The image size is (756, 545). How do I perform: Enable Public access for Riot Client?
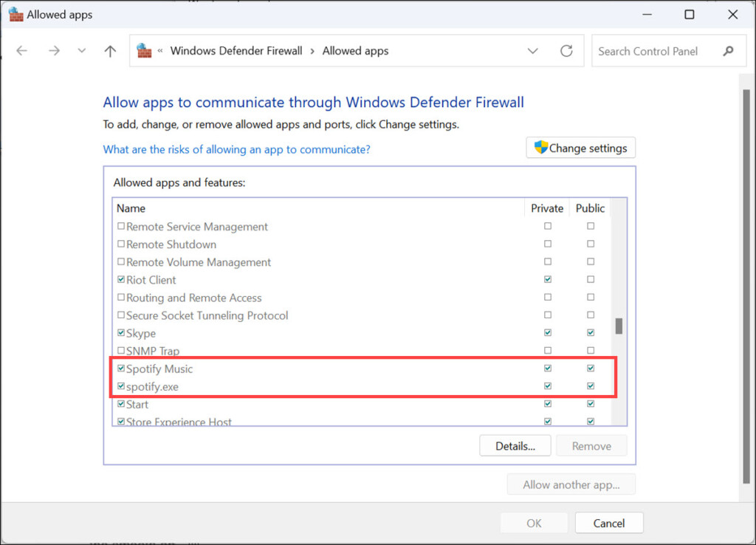click(591, 280)
